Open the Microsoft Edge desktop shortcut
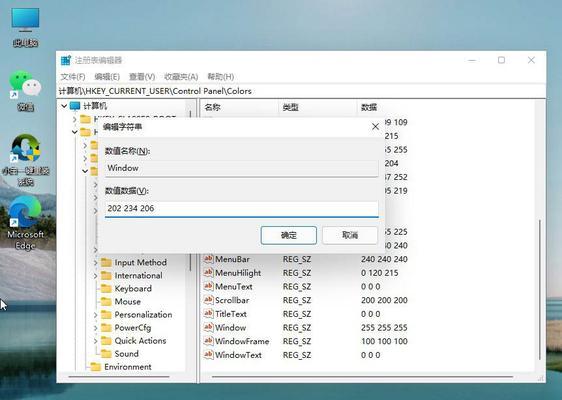 coord(25,222)
